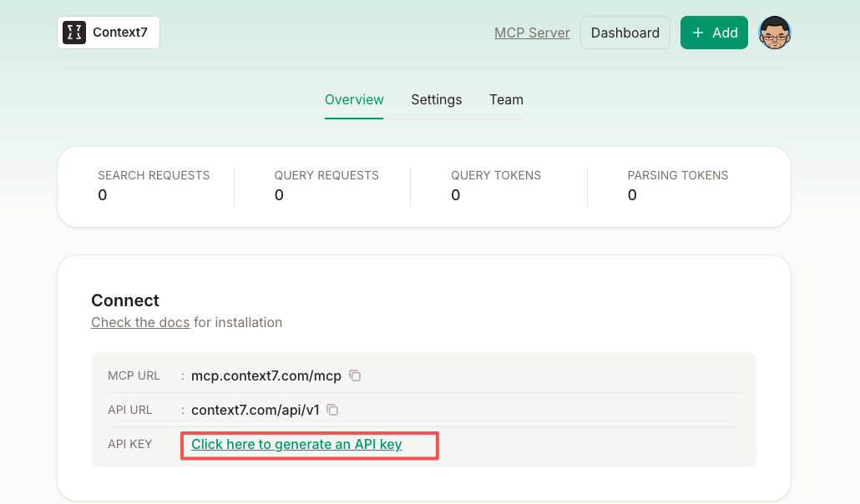Click the context7.com/api/v1 URL text
The height and width of the screenshot is (504, 860).
tap(255, 410)
